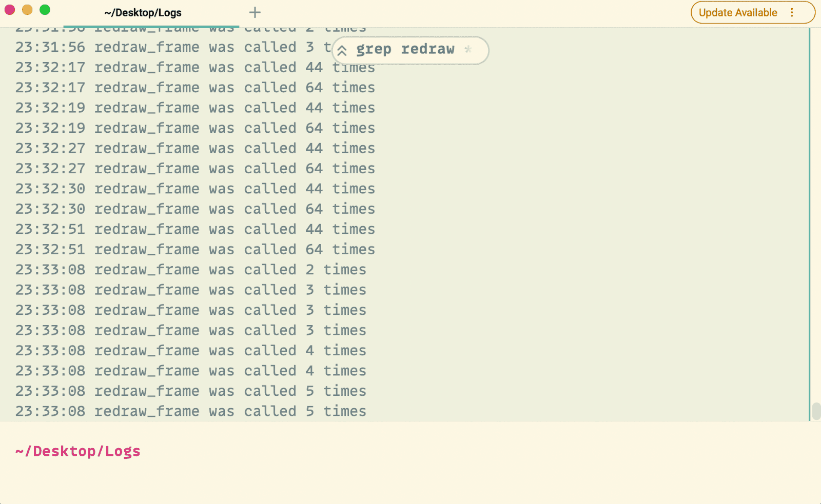The height and width of the screenshot is (504, 821).
Task: Select the 23:32:27 line with 64 times
Action: (195, 169)
